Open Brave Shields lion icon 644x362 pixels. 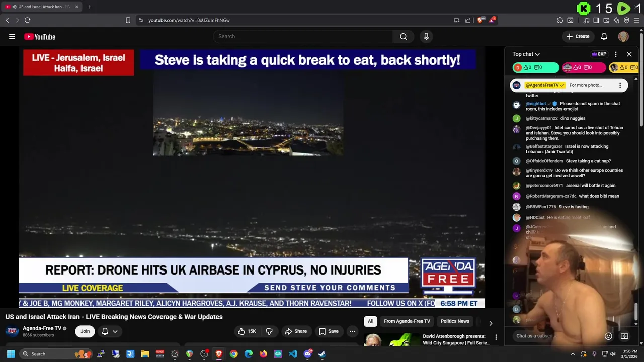(x=480, y=20)
